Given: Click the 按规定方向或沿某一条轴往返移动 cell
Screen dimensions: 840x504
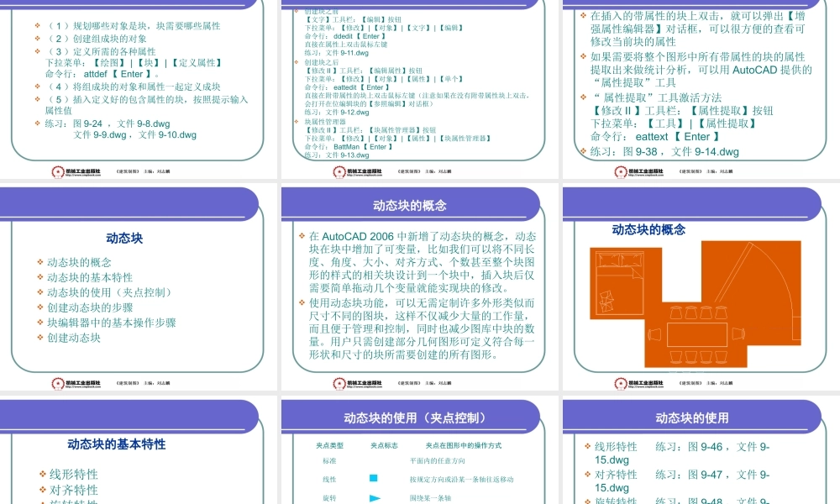Looking at the screenshot, I should click(461, 480).
